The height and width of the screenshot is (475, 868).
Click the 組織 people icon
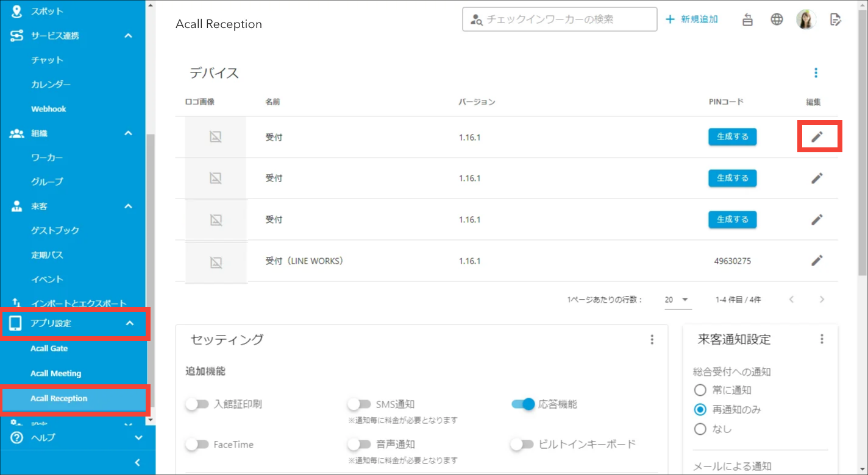(x=17, y=133)
